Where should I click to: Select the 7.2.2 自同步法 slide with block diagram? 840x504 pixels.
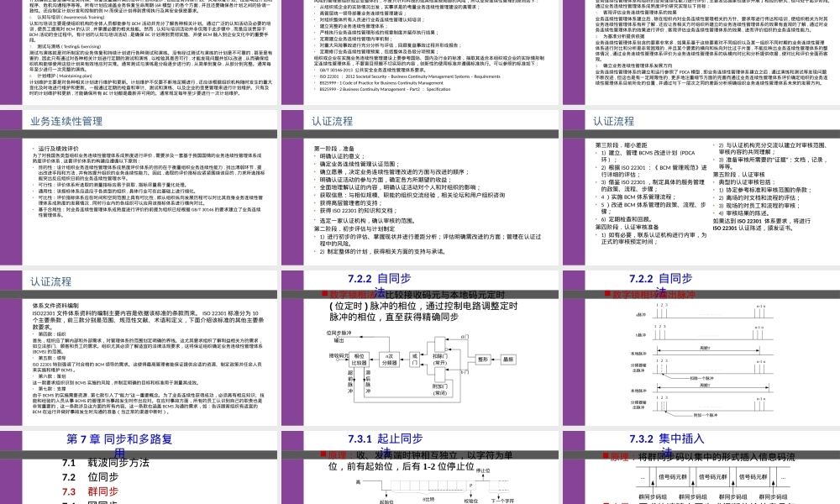click(420, 349)
